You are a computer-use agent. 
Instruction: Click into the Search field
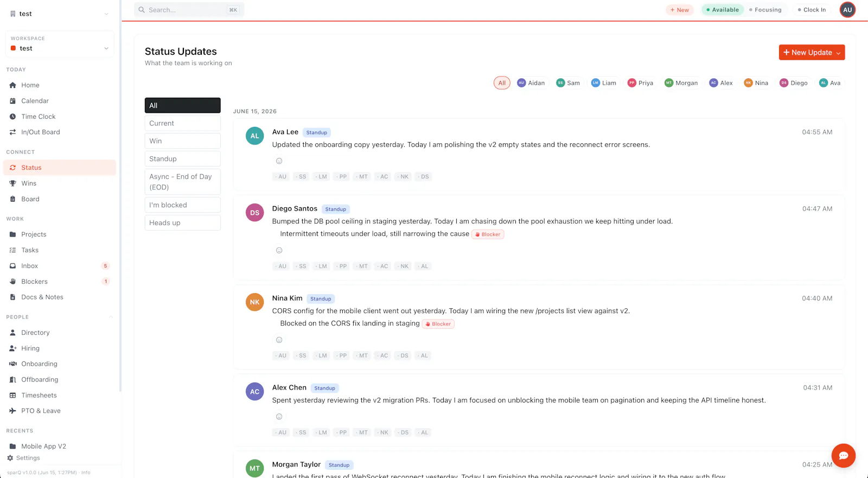[189, 10]
